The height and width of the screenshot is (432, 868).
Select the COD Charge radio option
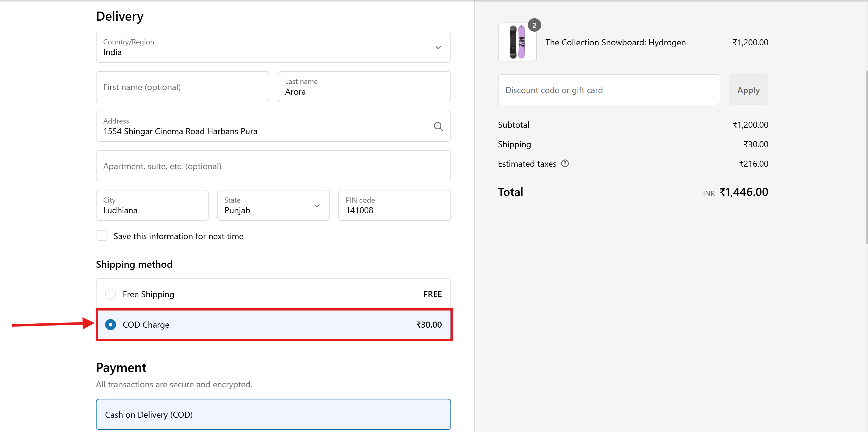(111, 324)
